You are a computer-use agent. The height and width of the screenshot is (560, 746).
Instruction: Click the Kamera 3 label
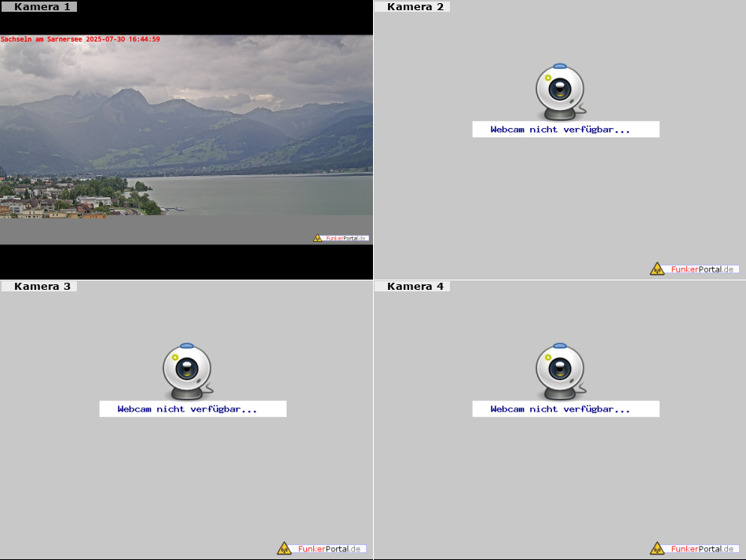(x=39, y=286)
